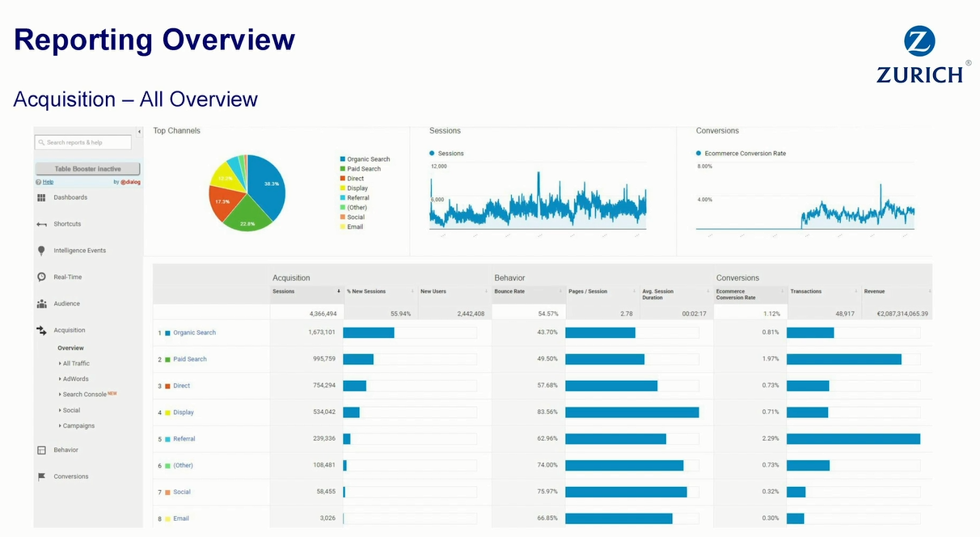The image size is (980, 537).
Task: Open the Real-Time clock icon
Action: pyautogui.click(x=41, y=277)
